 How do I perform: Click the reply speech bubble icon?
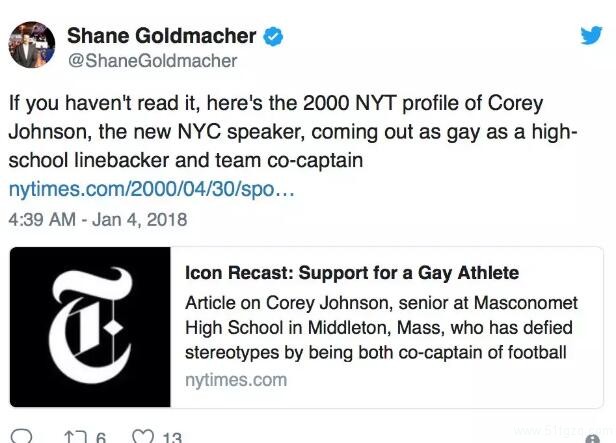[x=22, y=435]
